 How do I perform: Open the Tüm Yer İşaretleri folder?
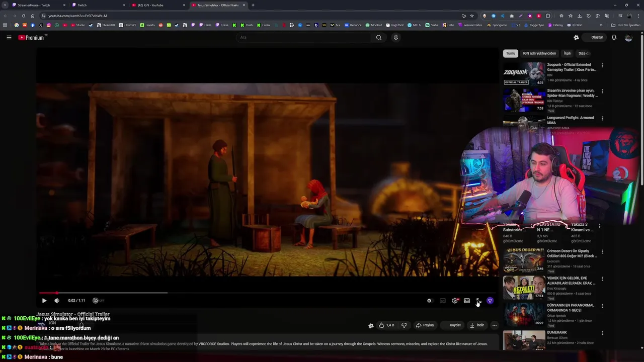[x=626, y=25]
